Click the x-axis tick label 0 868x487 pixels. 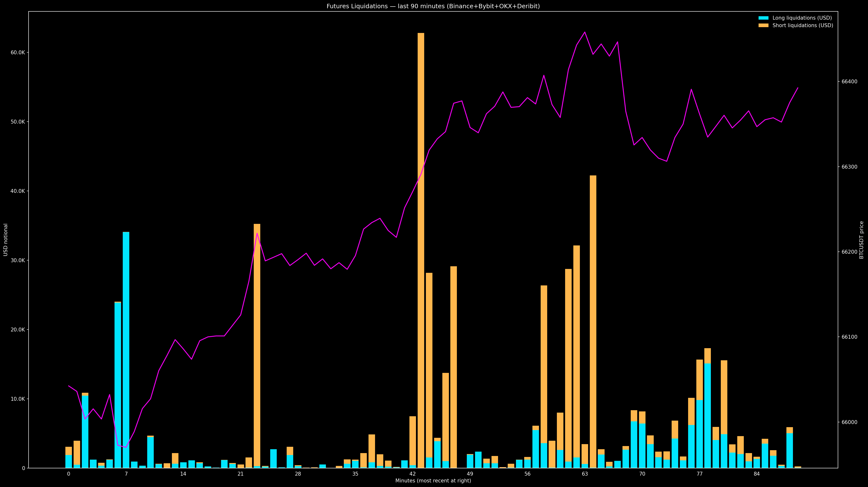point(69,474)
